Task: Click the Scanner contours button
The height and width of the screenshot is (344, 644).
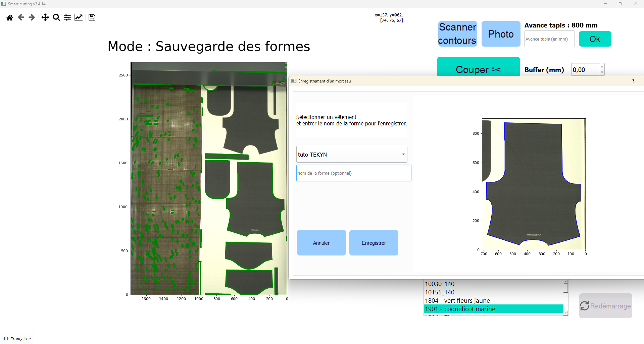Action: [457, 34]
